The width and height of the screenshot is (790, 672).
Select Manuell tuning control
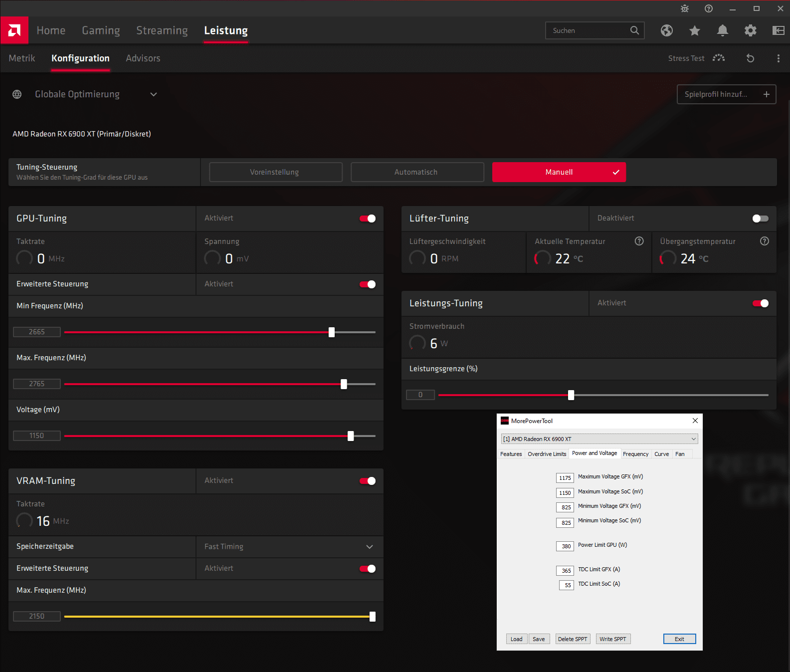pyautogui.click(x=559, y=172)
